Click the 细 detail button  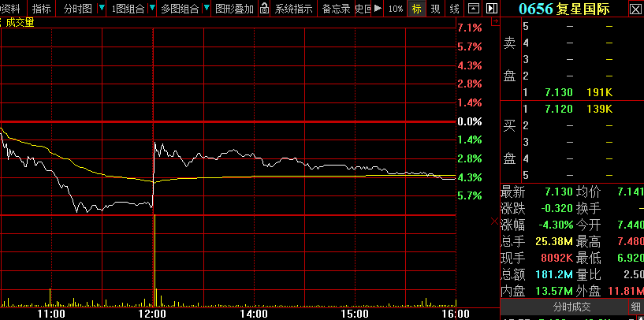tap(635, 307)
